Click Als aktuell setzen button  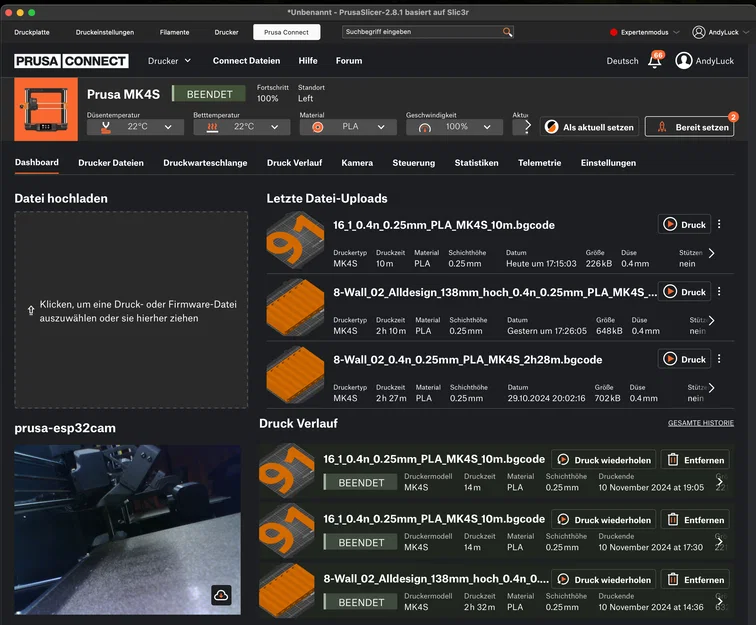pyautogui.click(x=589, y=127)
